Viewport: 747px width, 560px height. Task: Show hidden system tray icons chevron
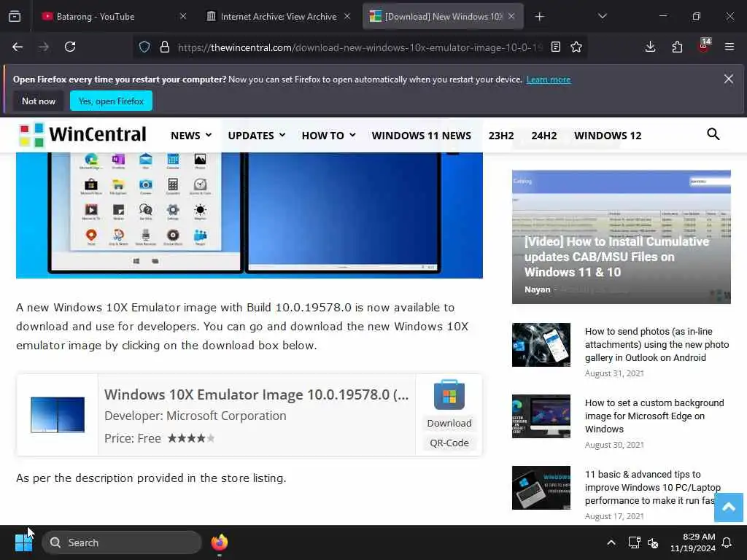(x=611, y=542)
